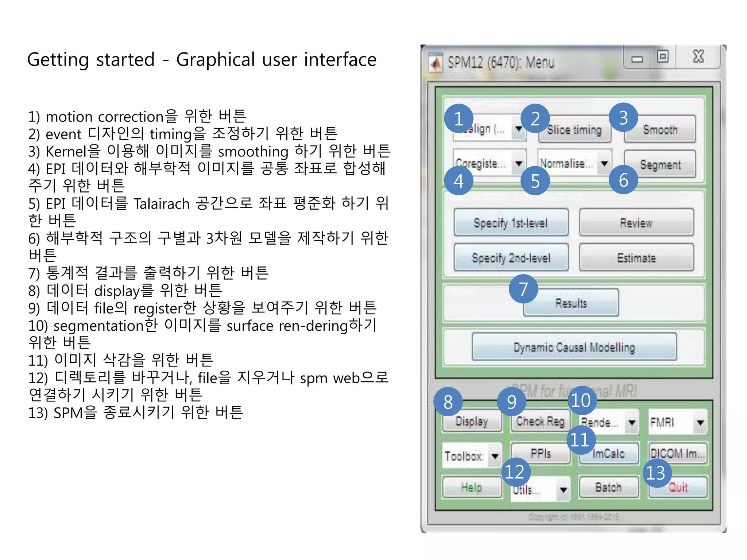Click the Segment button
This screenshot has height=560, width=747.
click(x=660, y=165)
